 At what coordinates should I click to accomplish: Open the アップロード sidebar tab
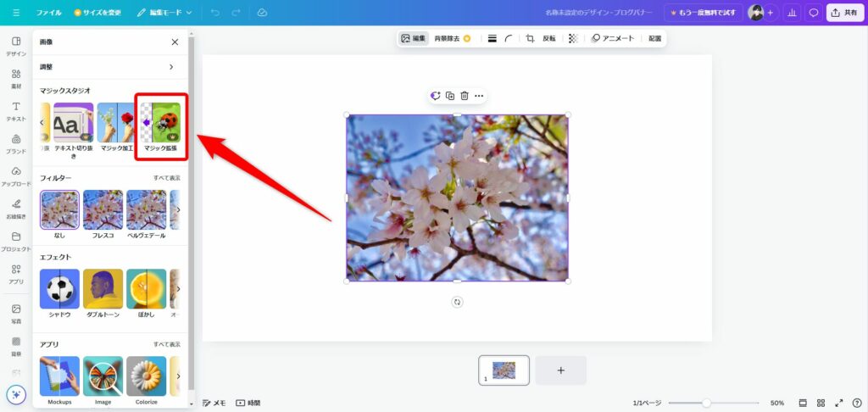[x=16, y=176]
